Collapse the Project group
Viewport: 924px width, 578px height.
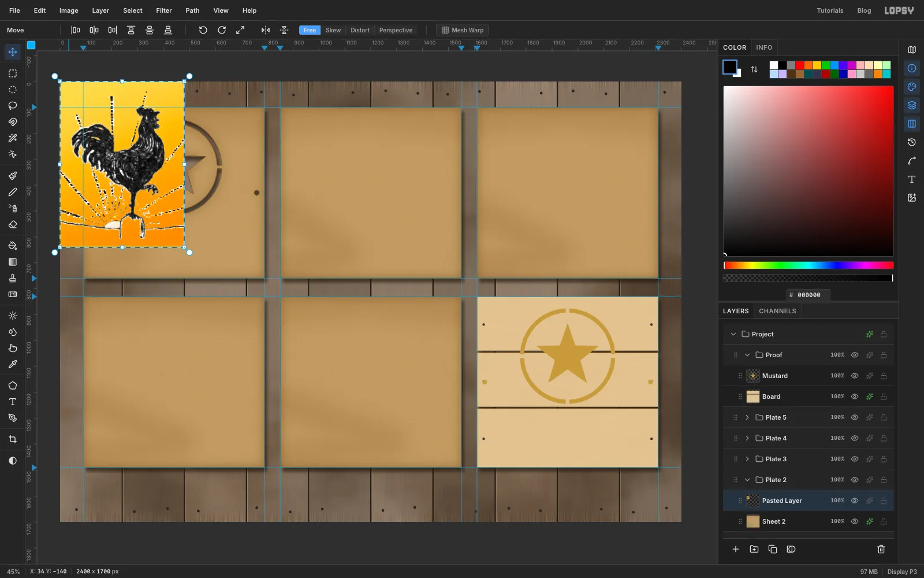pyautogui.click(x=733, y=334)
